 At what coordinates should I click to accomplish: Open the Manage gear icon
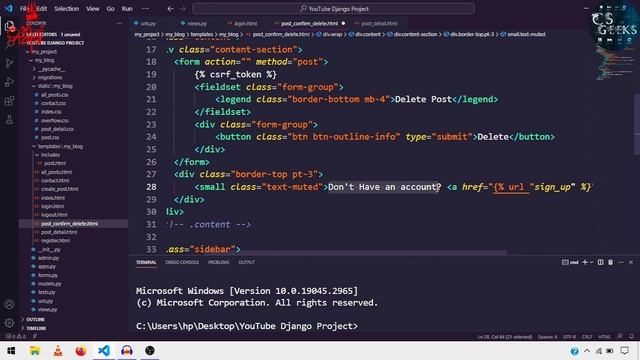(9, 323)
